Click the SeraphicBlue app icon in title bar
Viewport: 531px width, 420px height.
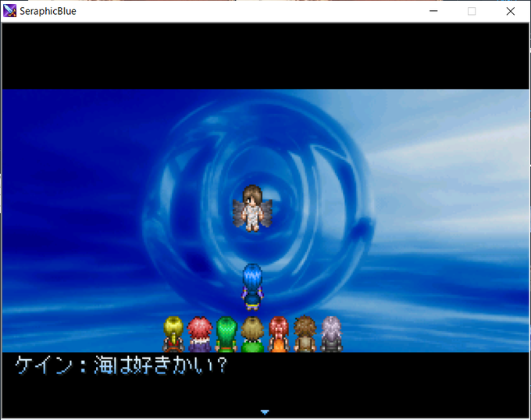[x=10, y=11]
